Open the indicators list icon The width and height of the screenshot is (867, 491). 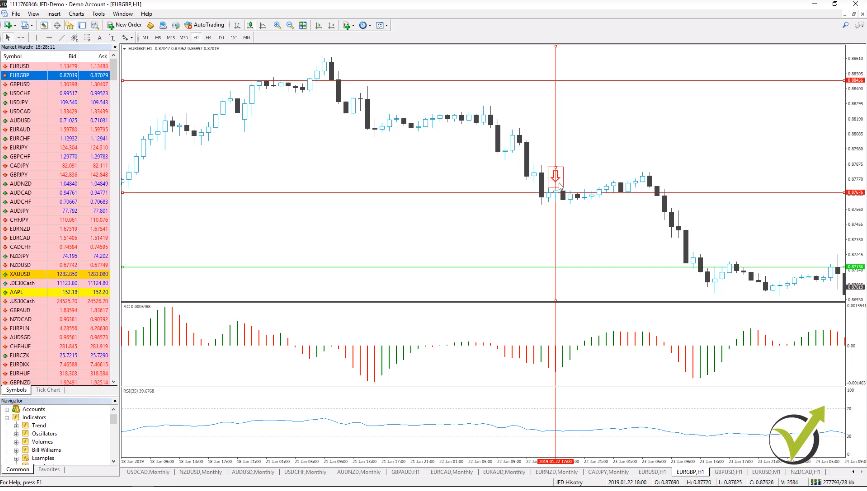coord(347,25)
